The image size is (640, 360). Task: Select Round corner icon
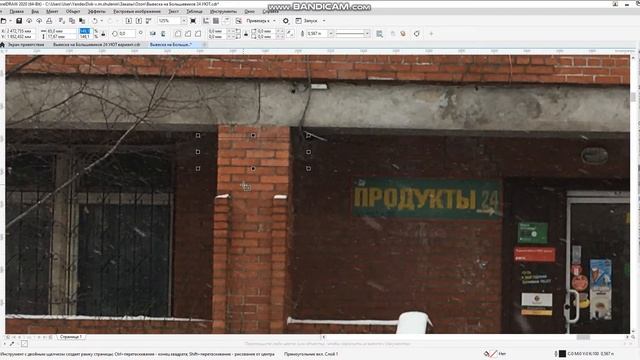tap(178, 33)
